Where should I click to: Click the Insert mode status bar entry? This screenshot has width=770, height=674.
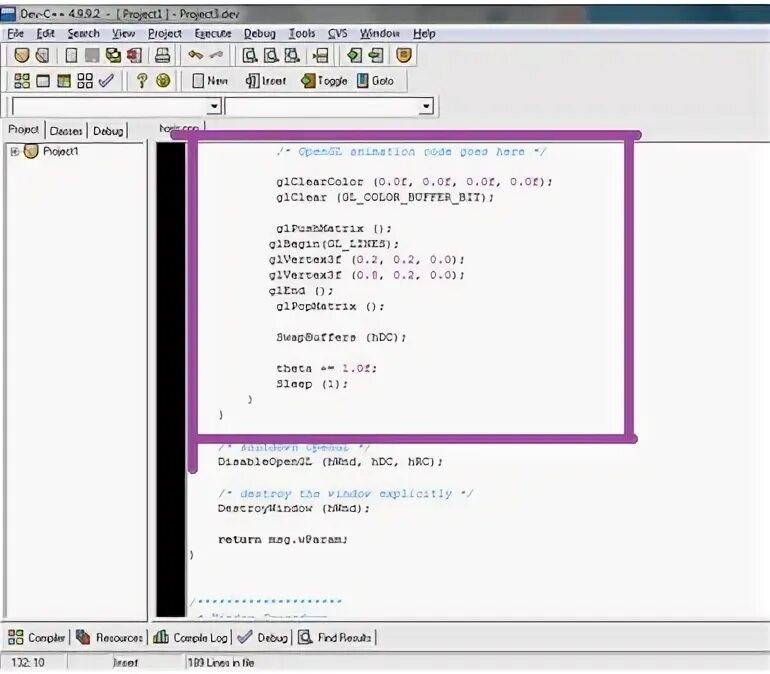tap(125, 662)
